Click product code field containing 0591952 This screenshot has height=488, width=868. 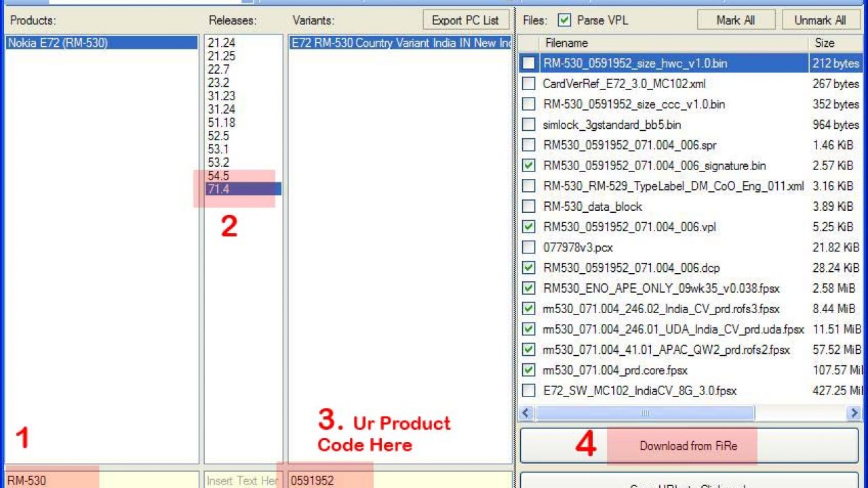click(x=400, y=480)
